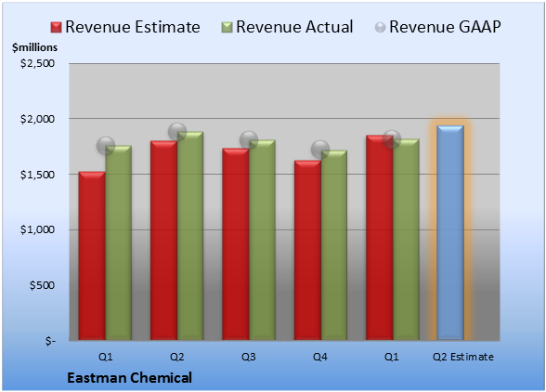The width and height of the screenshot is (546, 392).
Task: Select the red estimate bar above Q3
Action: coord(236,244)
